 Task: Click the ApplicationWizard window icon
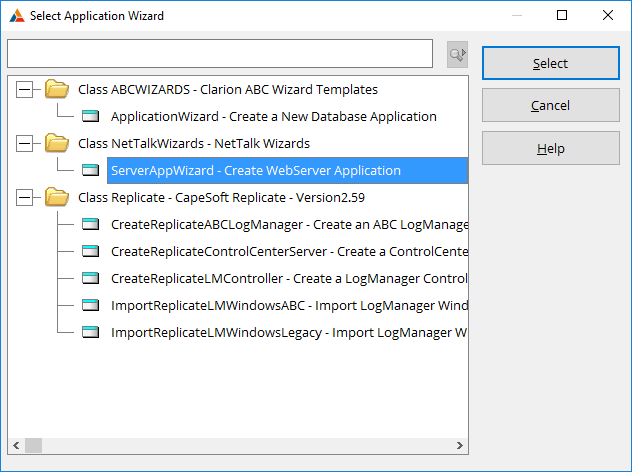pos(91,116)
